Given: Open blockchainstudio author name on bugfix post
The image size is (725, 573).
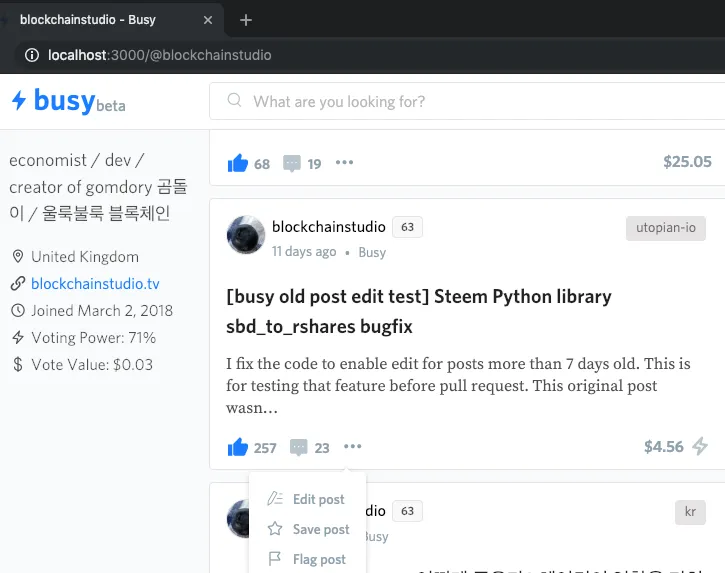Looking at the screenshot, I should (x=329, y=227).
